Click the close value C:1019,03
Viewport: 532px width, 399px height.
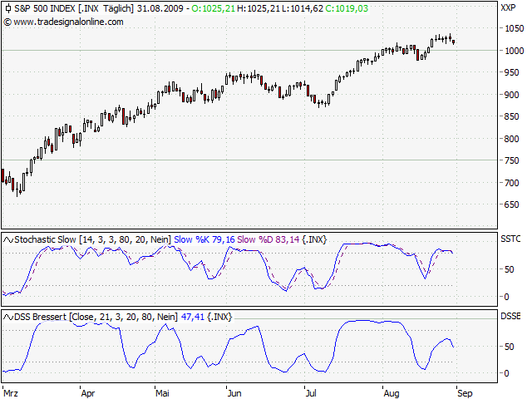pyautogui.click(x=347, y=8)
